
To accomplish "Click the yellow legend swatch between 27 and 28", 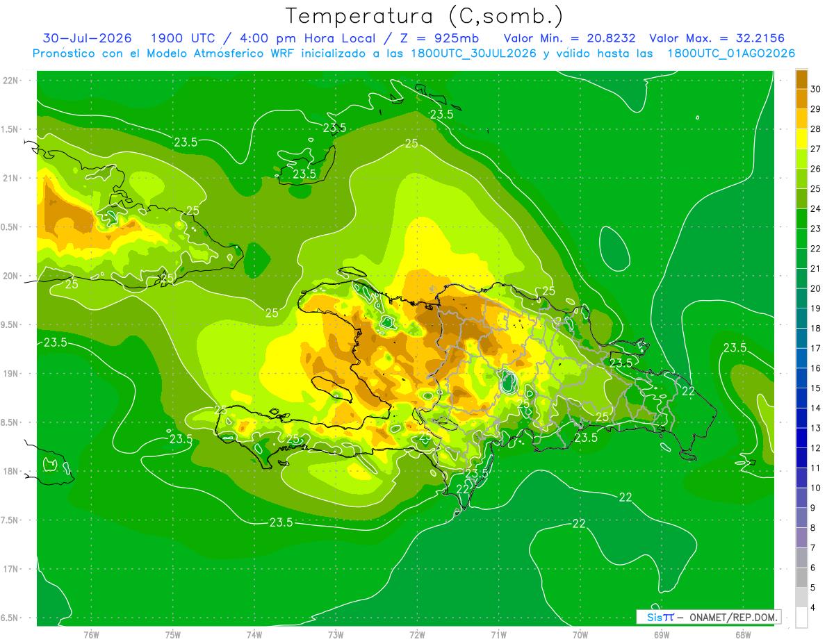I will click(x=801, y=139).
